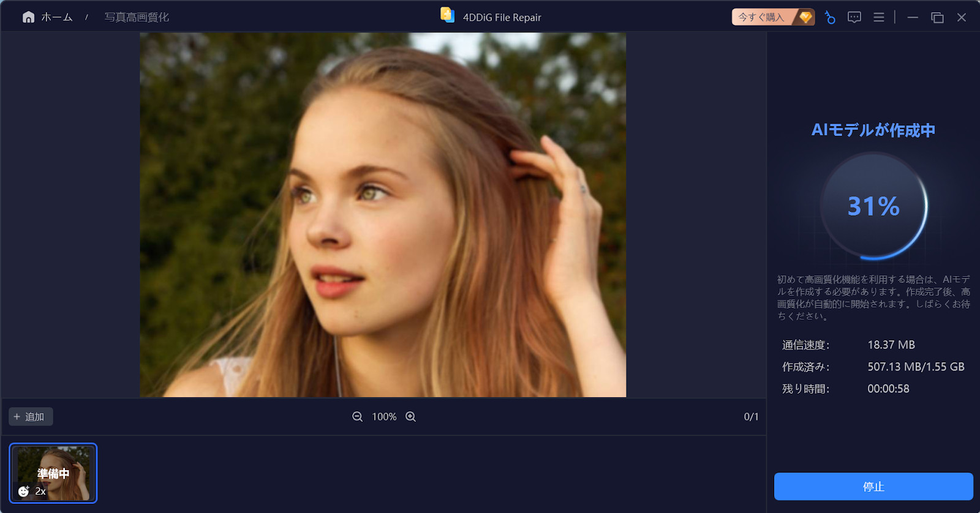
Task: Click the main portrait photo preview
Action: coord(383,215)
